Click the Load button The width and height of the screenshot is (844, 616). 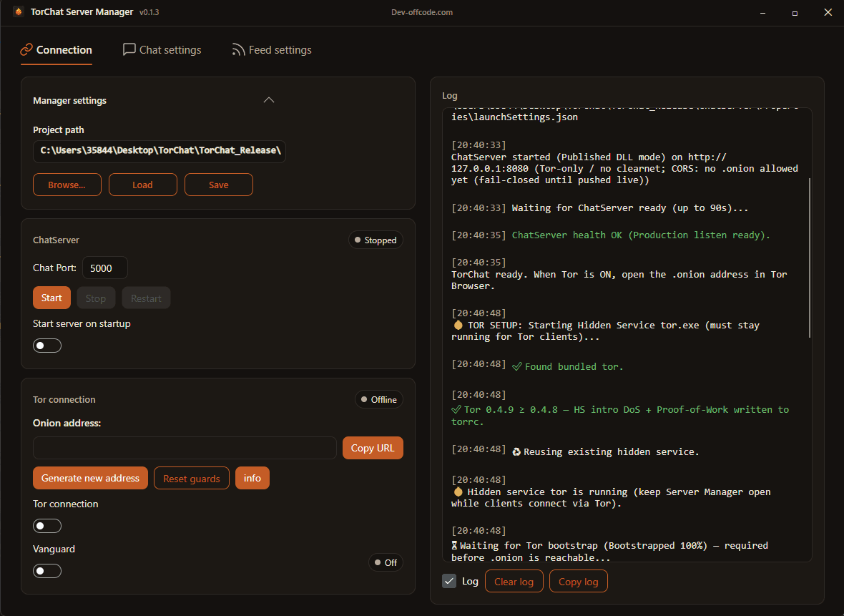[142, 185]
